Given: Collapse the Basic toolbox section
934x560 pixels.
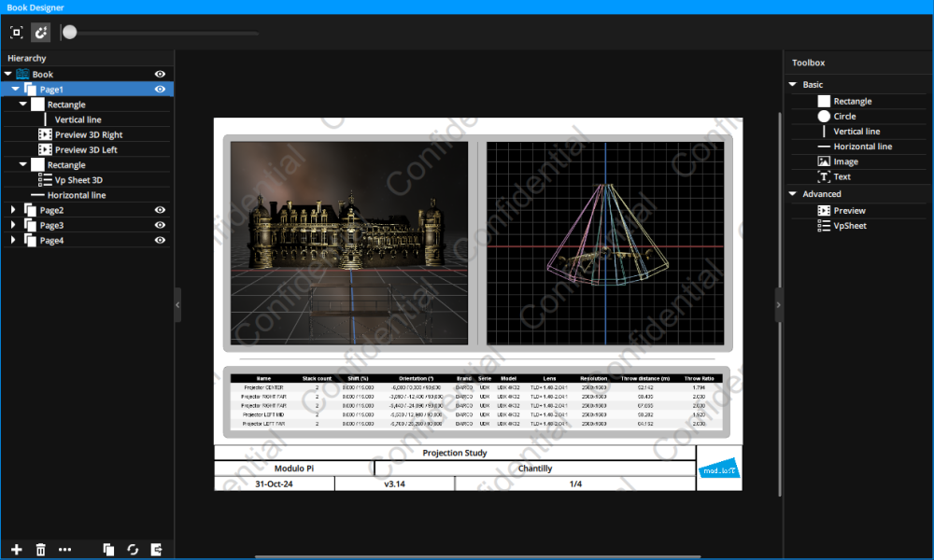Looking at the screenshot, I should click(x=793, y=85).
